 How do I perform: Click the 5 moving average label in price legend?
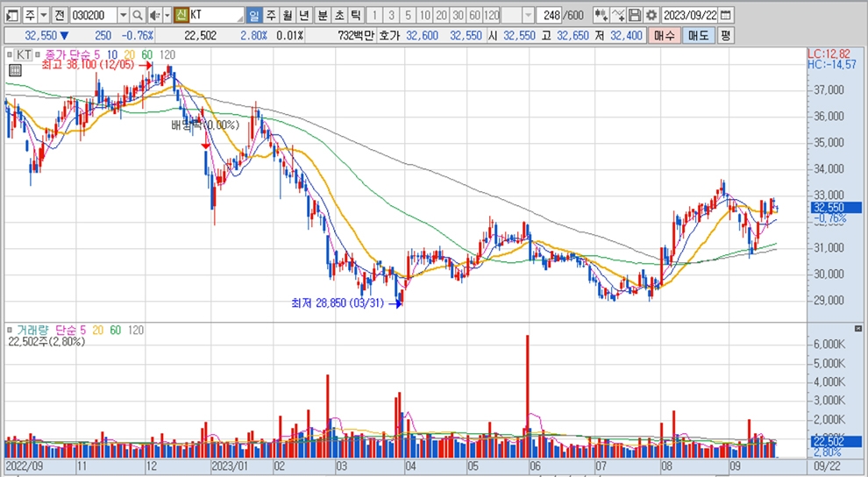(96, 54)
